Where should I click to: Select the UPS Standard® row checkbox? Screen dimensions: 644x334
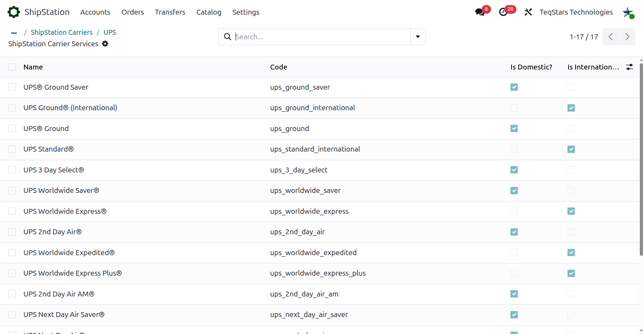(x=12, y=149)
